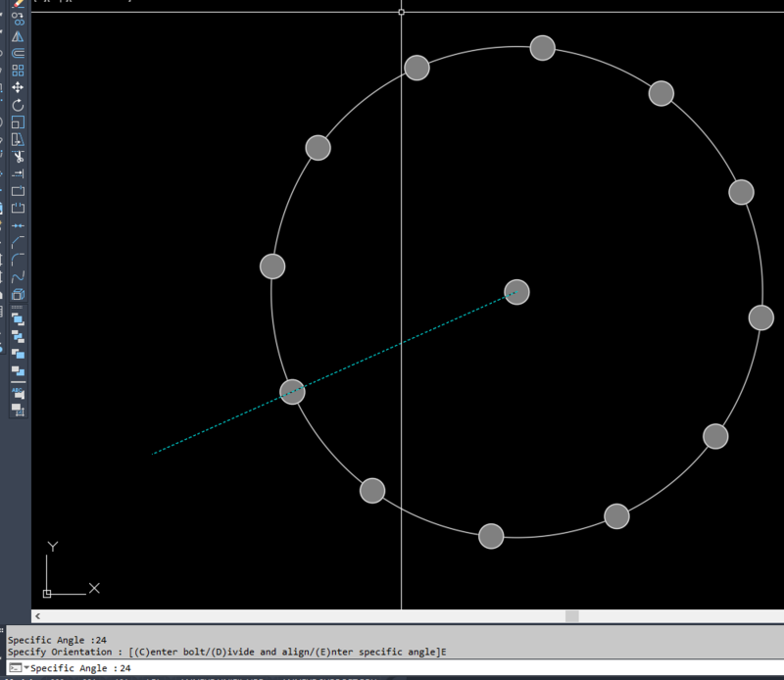Viewport: 784px width, 680px height.
Task: Pick the Scale tool
Action: [18, 122]
